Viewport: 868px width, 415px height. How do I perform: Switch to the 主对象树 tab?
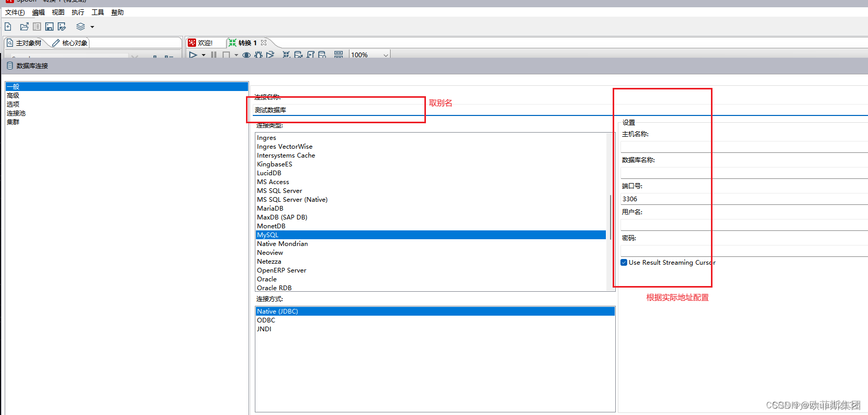[x=24, y=43]
